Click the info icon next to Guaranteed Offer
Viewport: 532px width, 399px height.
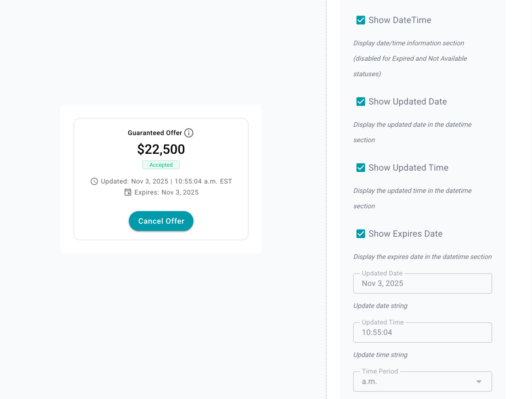189,133
